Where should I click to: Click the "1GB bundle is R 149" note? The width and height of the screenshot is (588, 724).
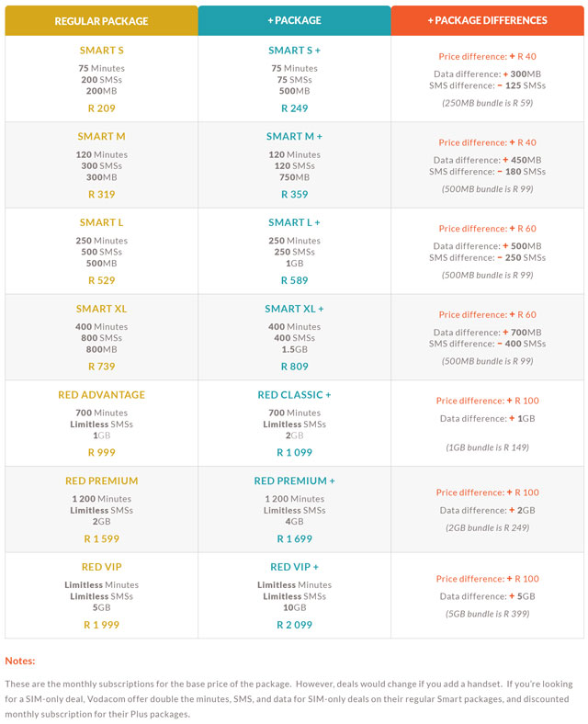coord(487,447)
